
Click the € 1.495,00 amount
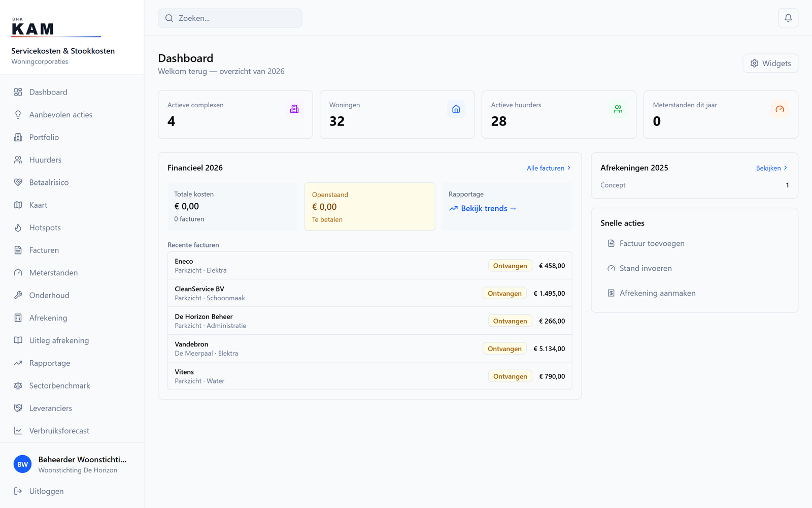coord(549,294)
